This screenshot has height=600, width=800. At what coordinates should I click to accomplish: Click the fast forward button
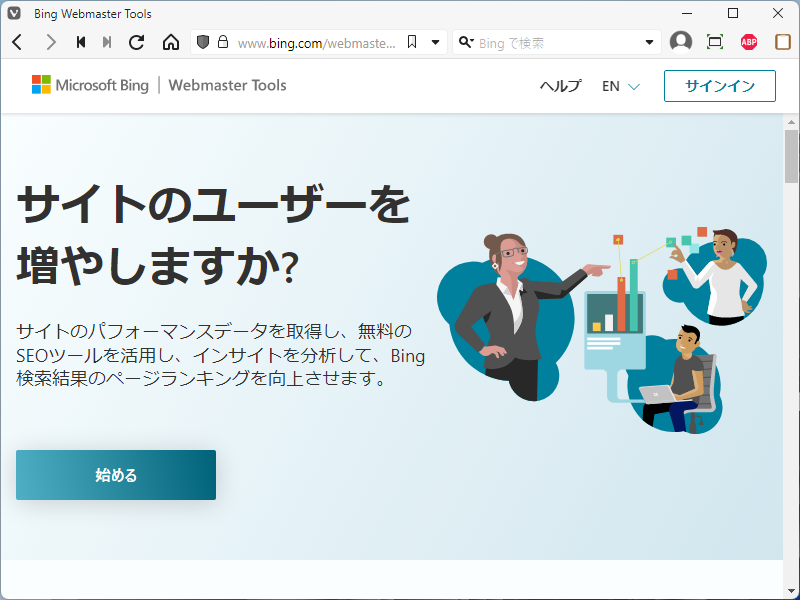click(107, 42)
